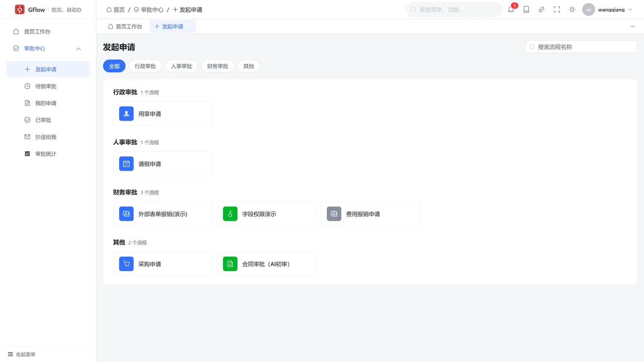
Task: Focus the 搜索流程名称 search field
Action: coord(581,47)
